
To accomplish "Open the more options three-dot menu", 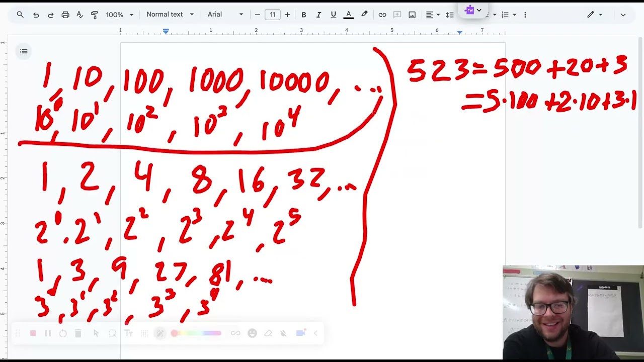I will (x=525, y=15).
